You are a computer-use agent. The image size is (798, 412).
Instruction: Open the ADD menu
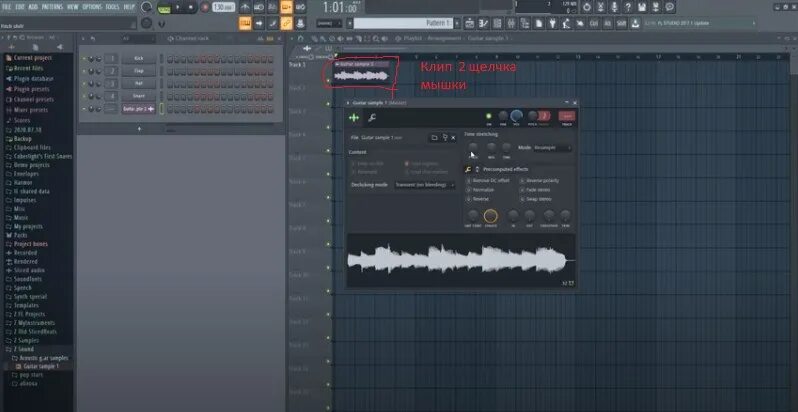coord(33,7)
